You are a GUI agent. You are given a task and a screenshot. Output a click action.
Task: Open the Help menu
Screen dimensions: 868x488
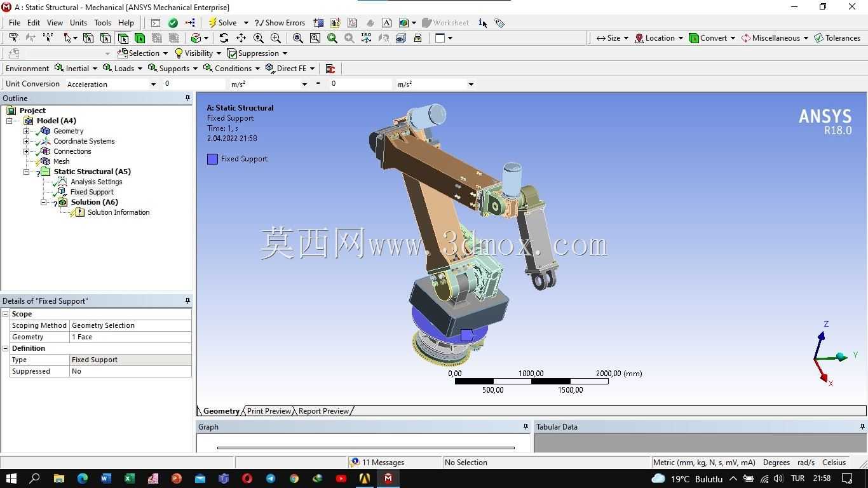tap(126, 23)
